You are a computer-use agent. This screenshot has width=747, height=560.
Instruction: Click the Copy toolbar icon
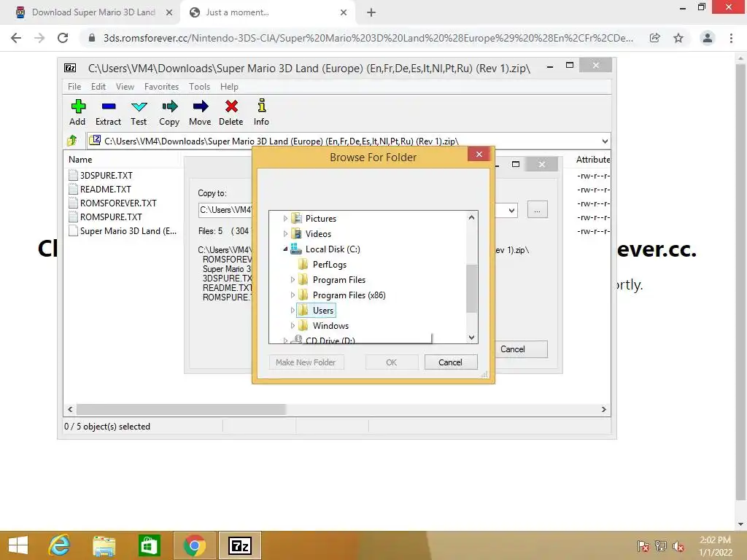coord(169,106)
